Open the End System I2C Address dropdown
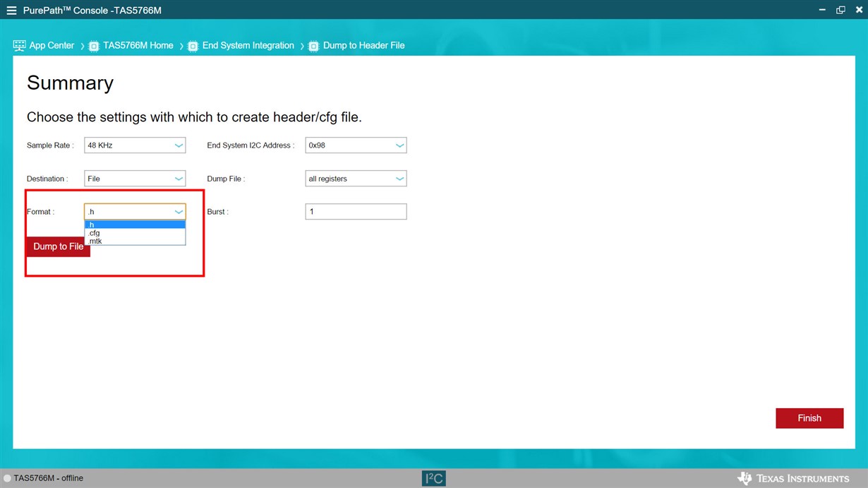The height and width of the screenshot is (488, 868). pos(356,145)
